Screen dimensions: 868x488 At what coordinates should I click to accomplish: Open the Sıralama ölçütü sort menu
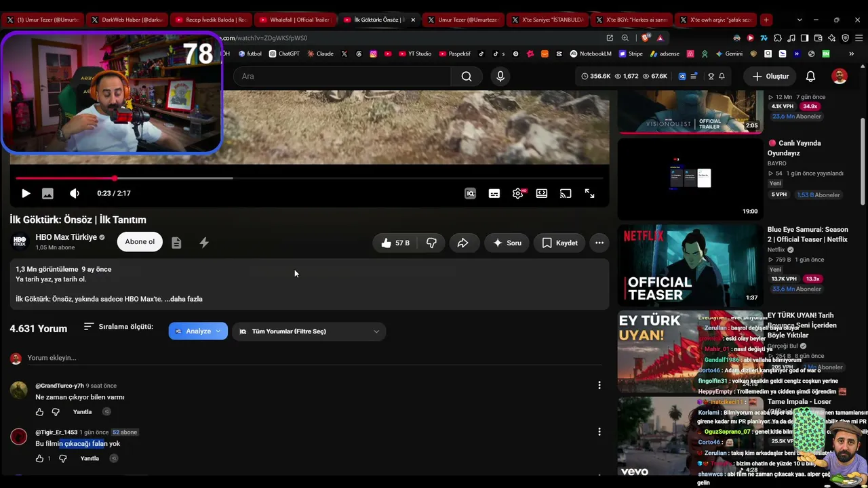point(119,327)
